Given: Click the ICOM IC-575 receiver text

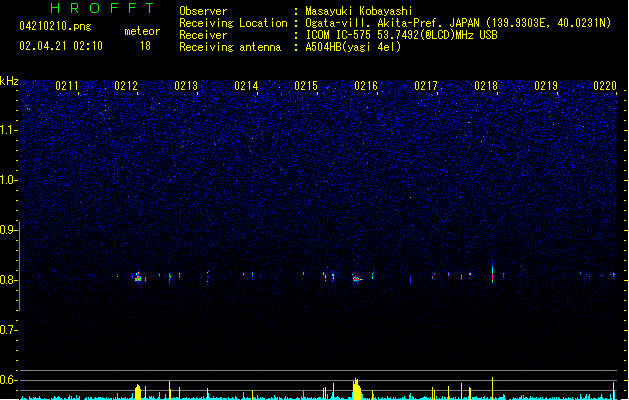Looking at the screenshot, I should (x=402, y=35).
